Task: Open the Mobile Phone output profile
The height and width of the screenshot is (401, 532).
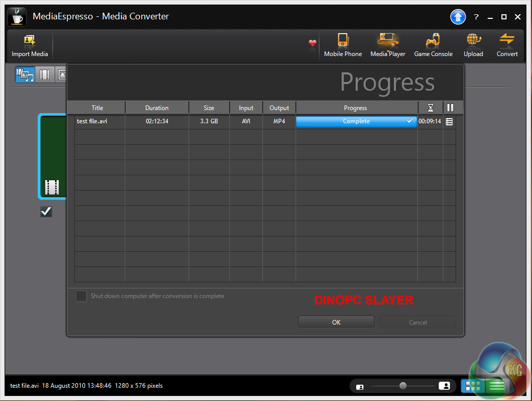Action: coord(342,46)
